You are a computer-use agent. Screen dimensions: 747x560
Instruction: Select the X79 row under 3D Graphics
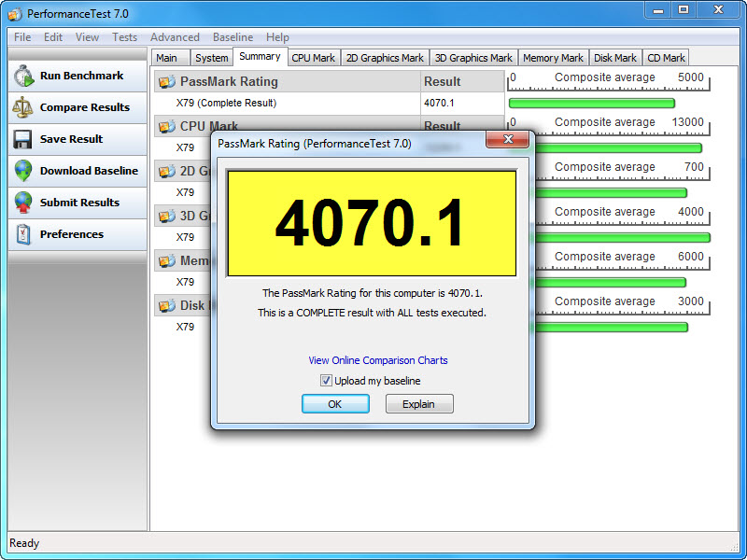pos(185,237)
